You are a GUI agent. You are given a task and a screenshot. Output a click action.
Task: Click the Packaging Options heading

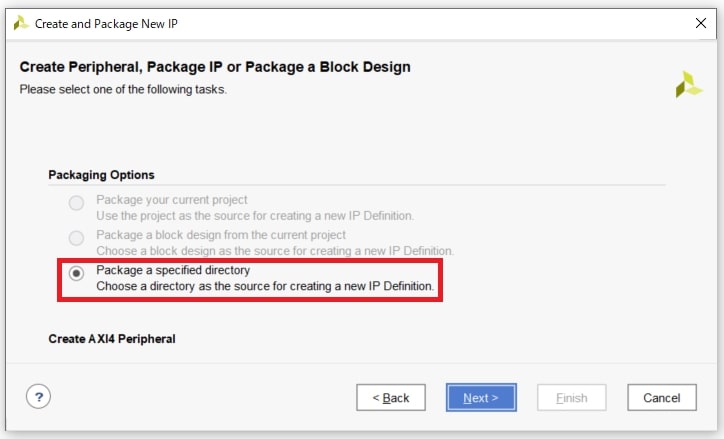101,175
